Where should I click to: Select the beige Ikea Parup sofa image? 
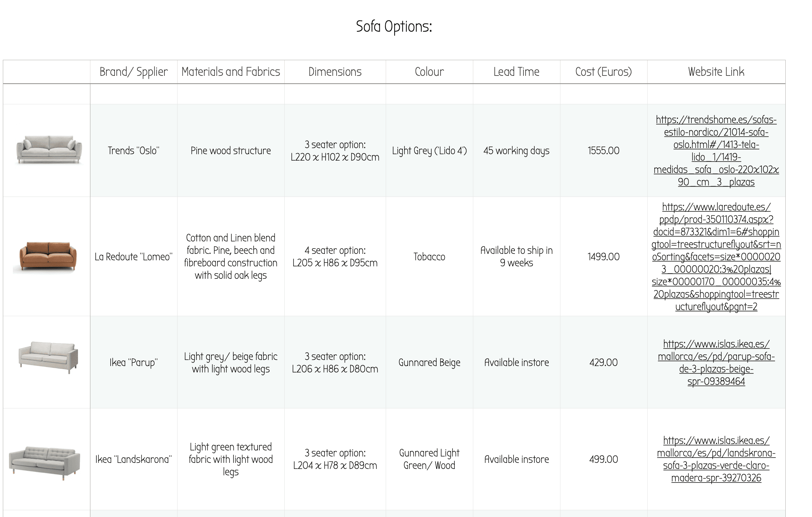click(48, 357)
